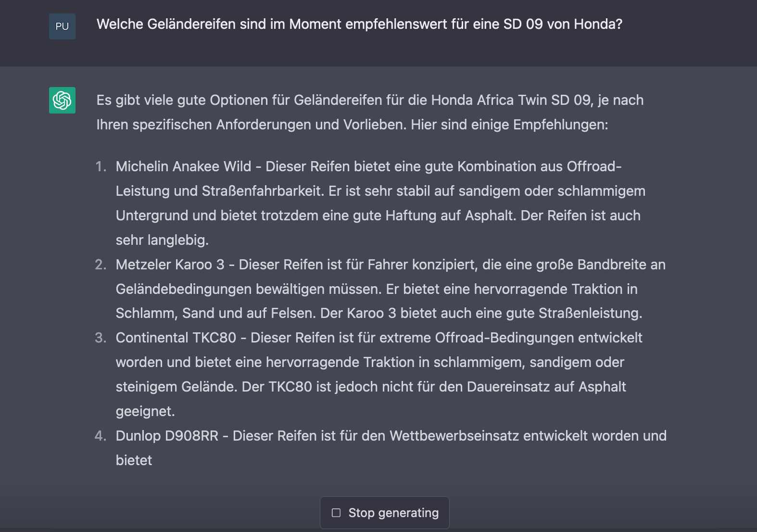Click the 'Dunlop D908RR' tire name
The image size is (757, 532).
167,436
